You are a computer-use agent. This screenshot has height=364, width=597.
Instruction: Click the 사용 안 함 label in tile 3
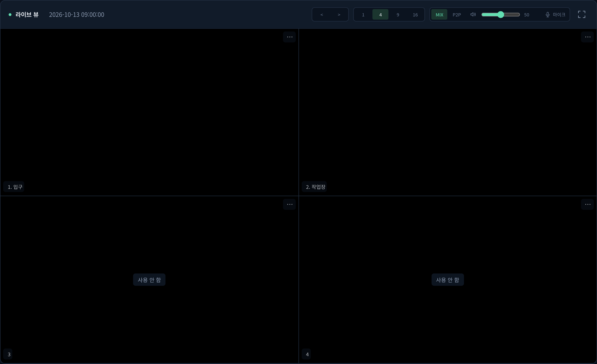click(x=149, y=280)
